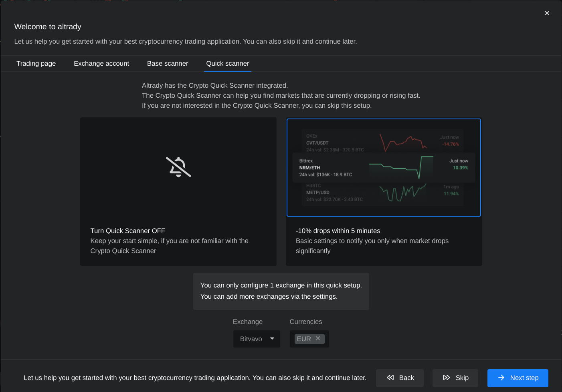This screenshot has height=392, width=562.
Task: Go back with the Back button
Action: click(x=400, y=378)
